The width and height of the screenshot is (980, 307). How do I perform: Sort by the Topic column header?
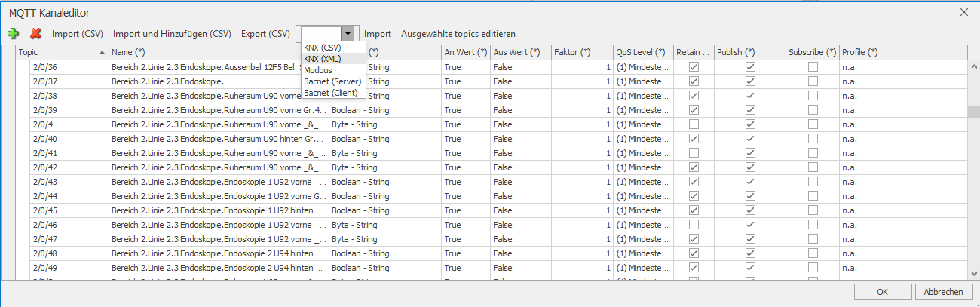coord(62,52)
